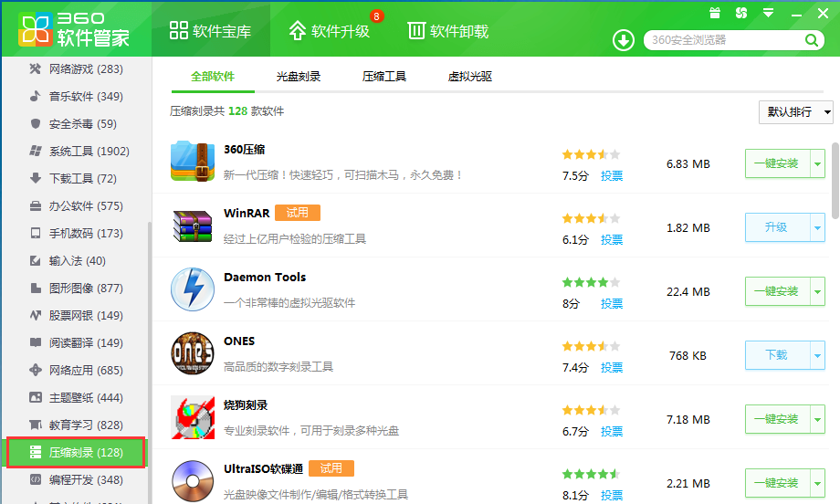Select 主题壁纸 (444) category
This screenshot has height=504, width=840.
tap(76, 398)
